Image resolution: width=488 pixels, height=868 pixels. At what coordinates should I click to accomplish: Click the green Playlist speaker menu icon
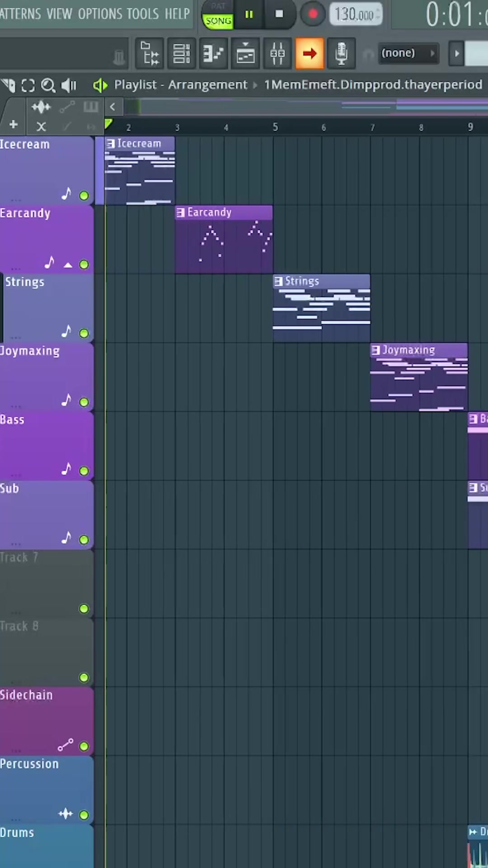coord(100,85)
